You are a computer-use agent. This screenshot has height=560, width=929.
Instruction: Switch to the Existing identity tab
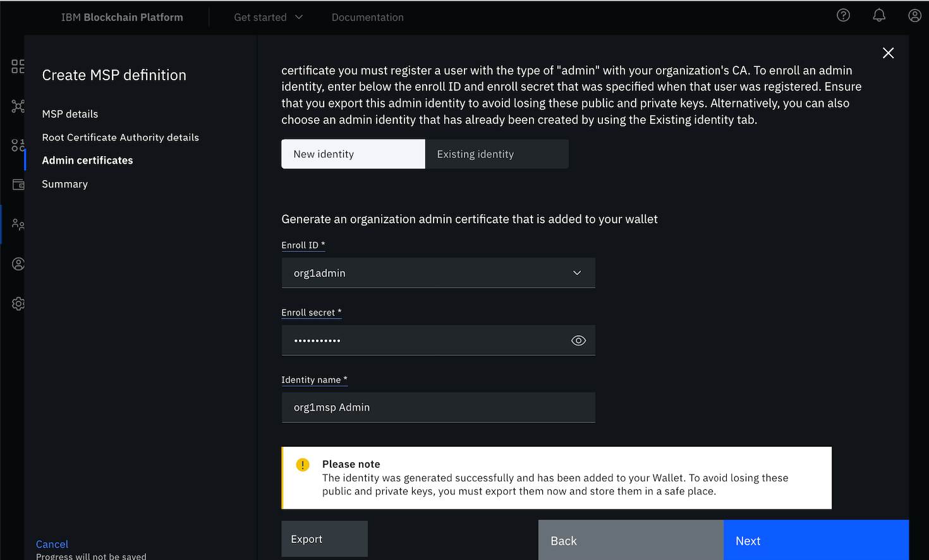click(x=497, y=154)
